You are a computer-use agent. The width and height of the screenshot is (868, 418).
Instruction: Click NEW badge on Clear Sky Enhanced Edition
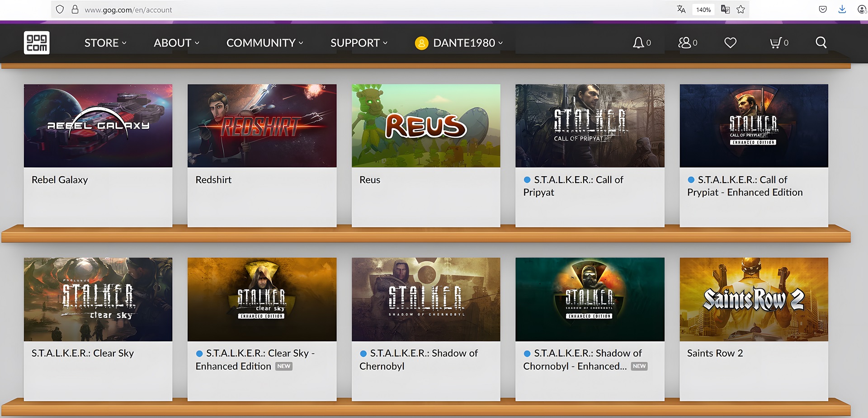[284, 366]
